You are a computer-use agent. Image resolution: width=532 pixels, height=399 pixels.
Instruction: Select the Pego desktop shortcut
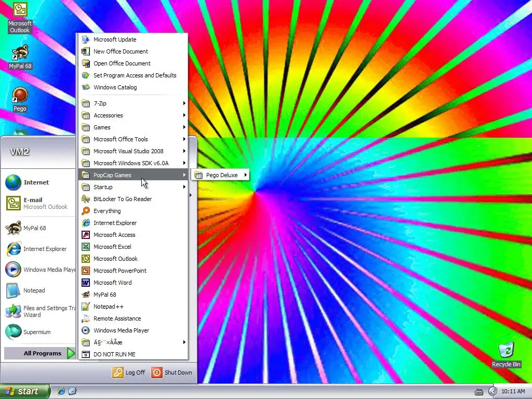[x=20, y=99]
